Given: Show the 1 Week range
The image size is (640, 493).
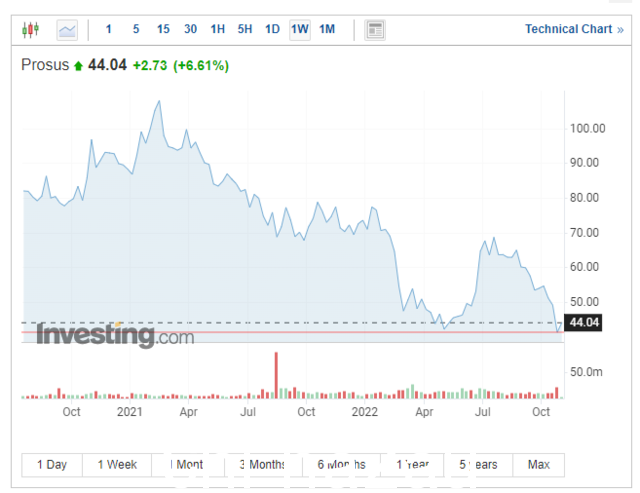Looking at the screenshot, I should 117,465.
